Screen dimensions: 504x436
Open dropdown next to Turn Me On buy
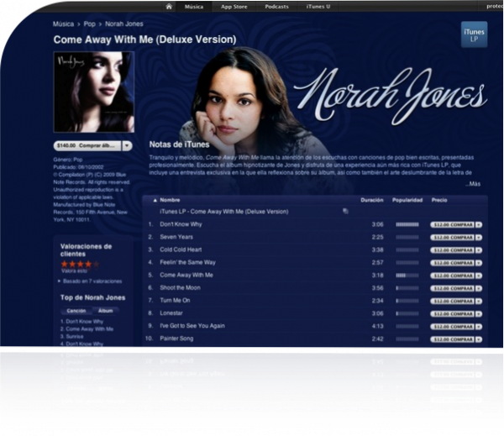tap(479, 301)
